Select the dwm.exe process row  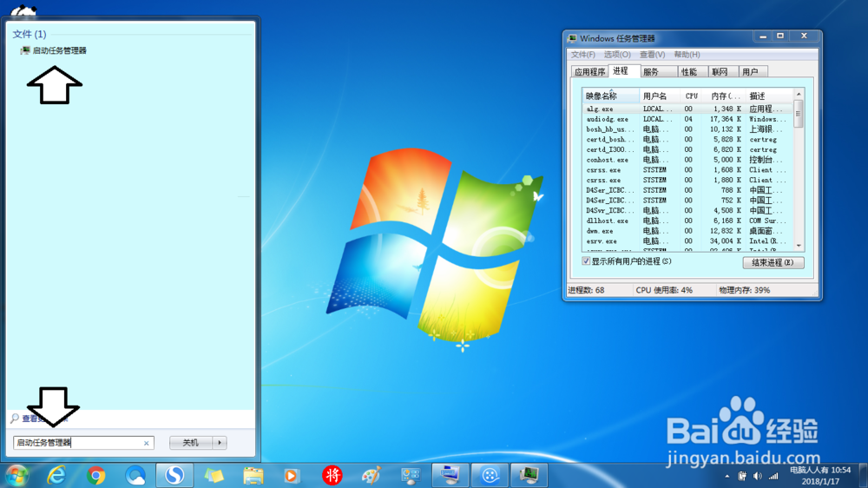click(687, 231)
